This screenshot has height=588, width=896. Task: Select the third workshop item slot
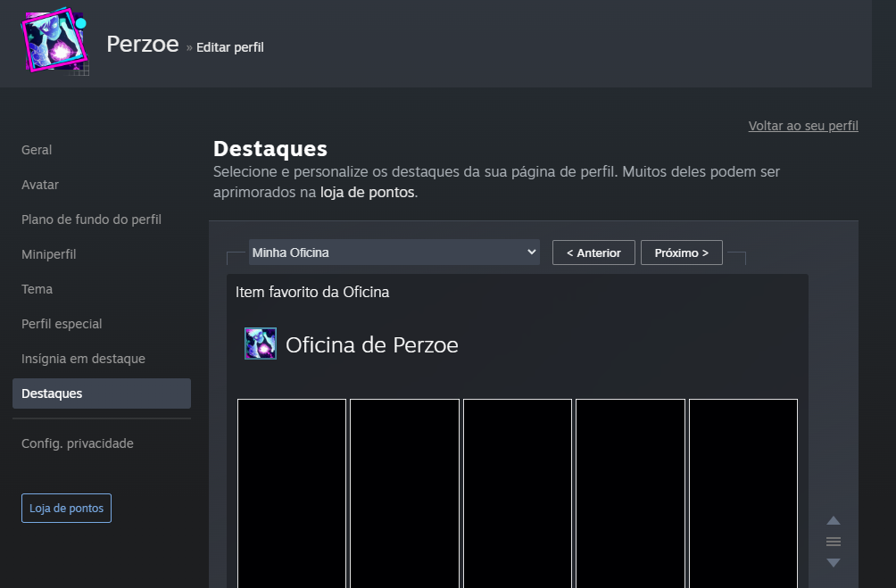click(x=518, y=493)
